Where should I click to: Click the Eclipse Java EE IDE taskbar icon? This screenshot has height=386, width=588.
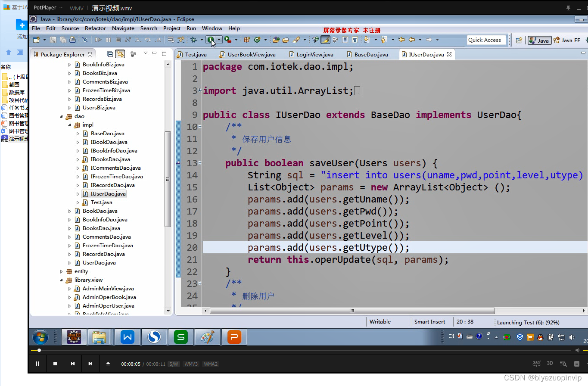coord(74,337)
